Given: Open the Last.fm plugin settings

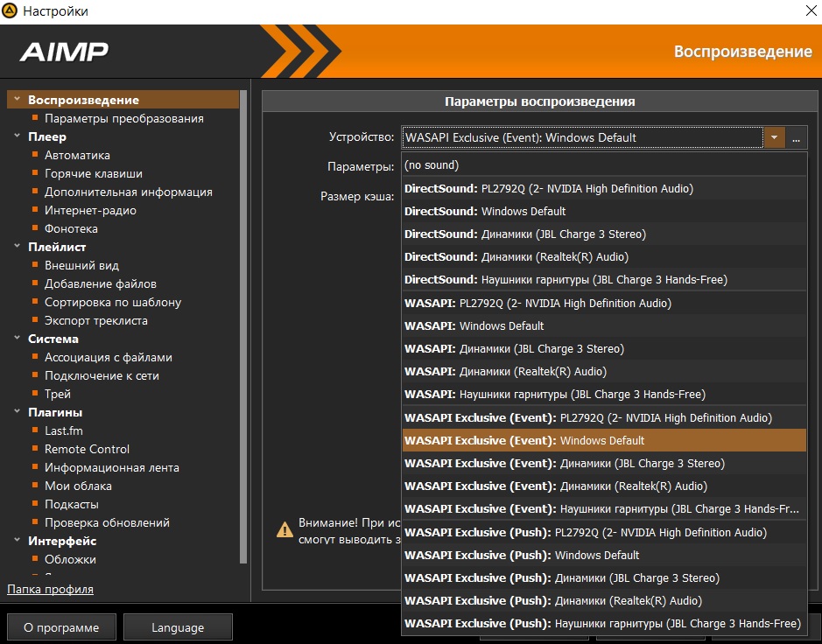Looking at the screenshot, I should [x=63, y=430].
